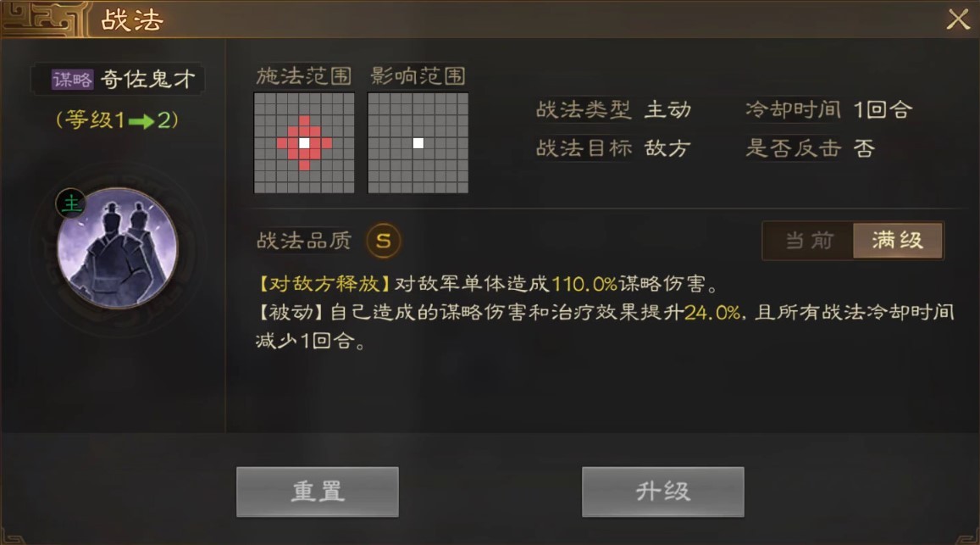The width and height of the screenshot is (980, 545).
Task: Close the 战法 dialog with X
Action: coord(957,19)
